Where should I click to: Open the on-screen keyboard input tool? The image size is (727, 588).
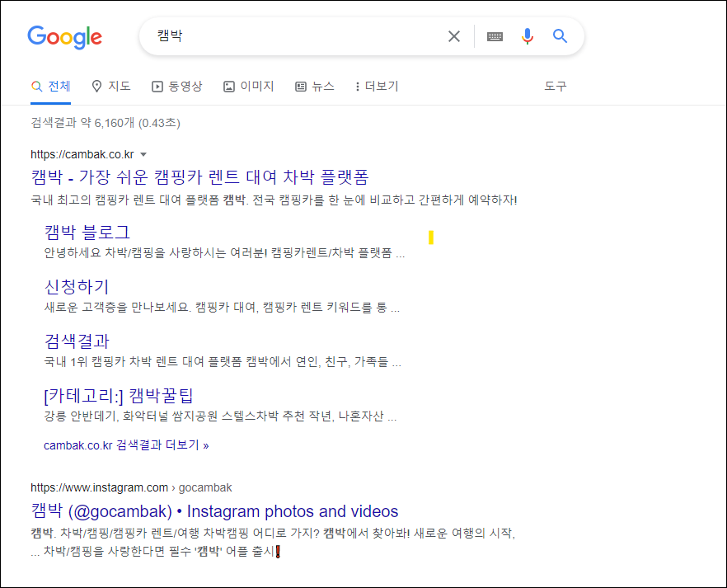click(495, 36)
